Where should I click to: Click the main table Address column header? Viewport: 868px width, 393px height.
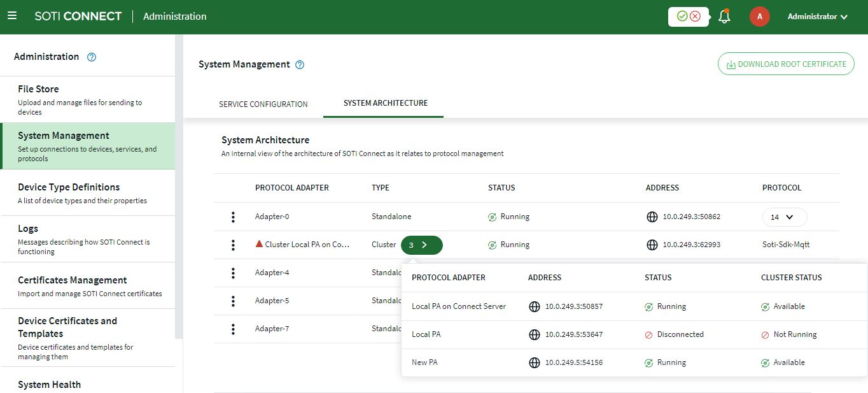point(662,188)
